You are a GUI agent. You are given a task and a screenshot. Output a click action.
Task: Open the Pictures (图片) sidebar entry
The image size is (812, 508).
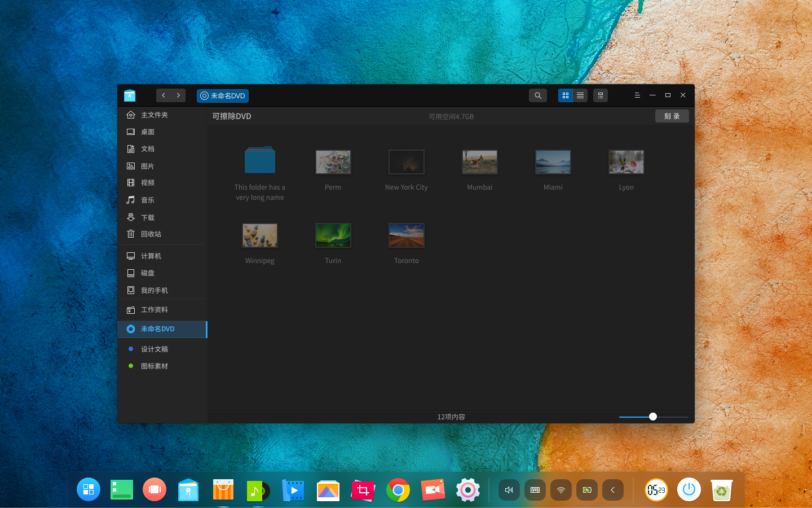pyautogui.click(x=147, y=165)
